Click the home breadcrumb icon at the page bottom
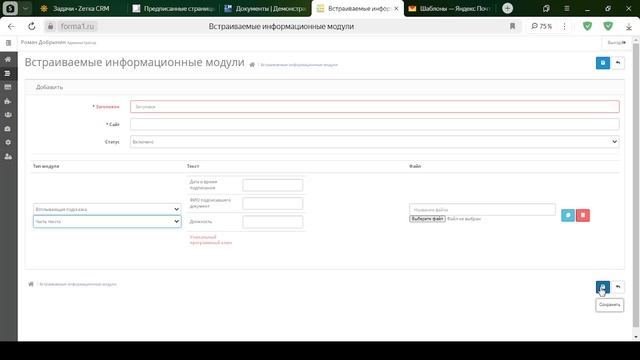Viewport: 640px width, 360px height. (31, 284)
